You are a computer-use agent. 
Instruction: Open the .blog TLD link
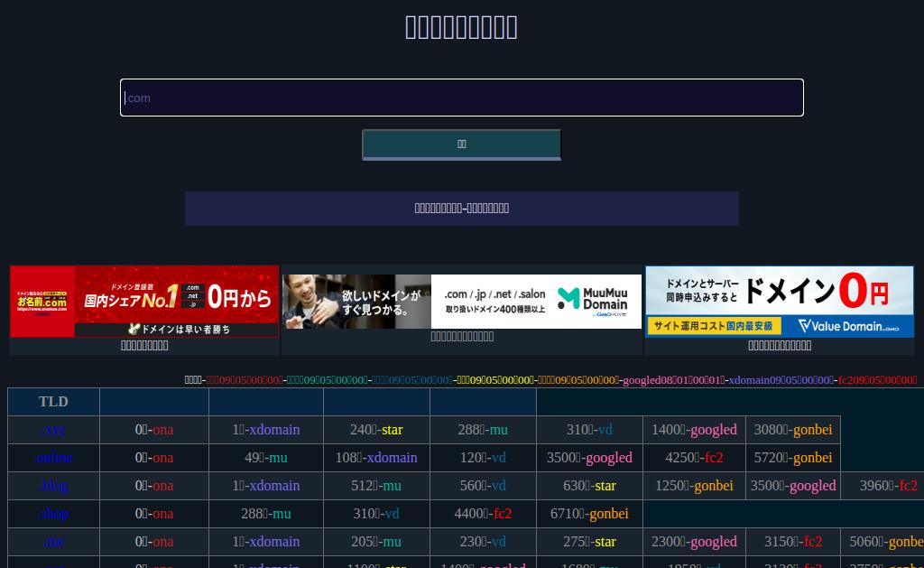(x=53, y=486)
